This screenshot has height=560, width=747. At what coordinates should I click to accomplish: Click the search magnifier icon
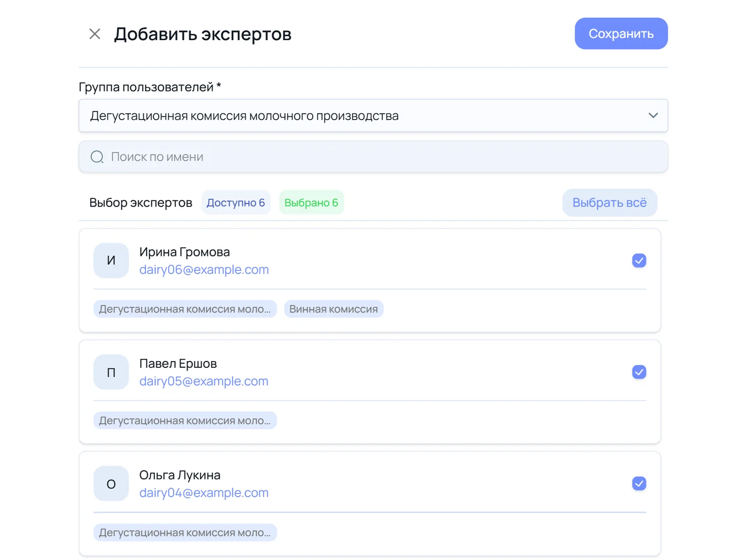[x=97, y=157]
